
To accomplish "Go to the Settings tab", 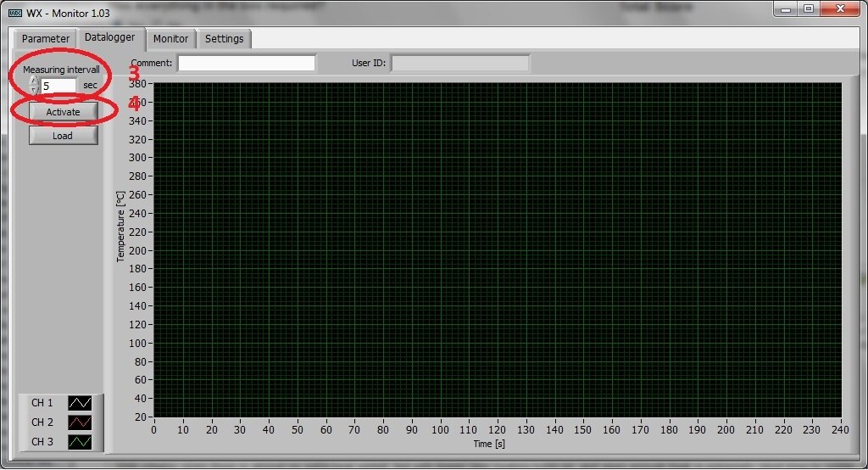I will point(224,39).
